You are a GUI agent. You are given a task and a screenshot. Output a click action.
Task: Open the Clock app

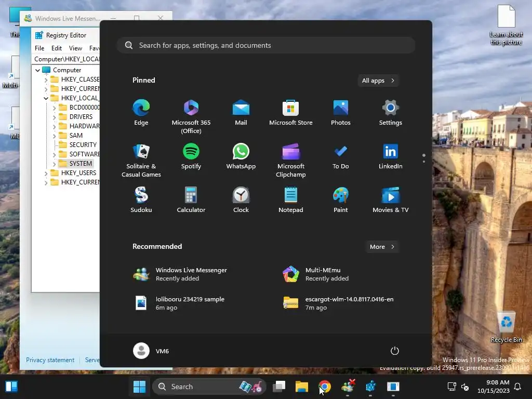pos(241,200)
